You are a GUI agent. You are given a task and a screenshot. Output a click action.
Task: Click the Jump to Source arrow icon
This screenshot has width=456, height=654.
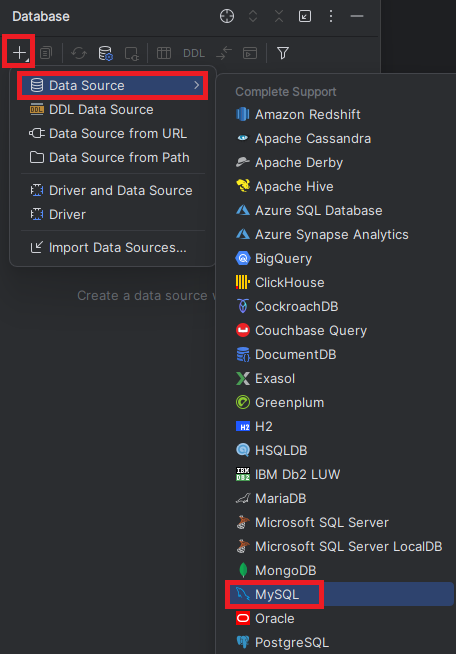coord(224,53)
